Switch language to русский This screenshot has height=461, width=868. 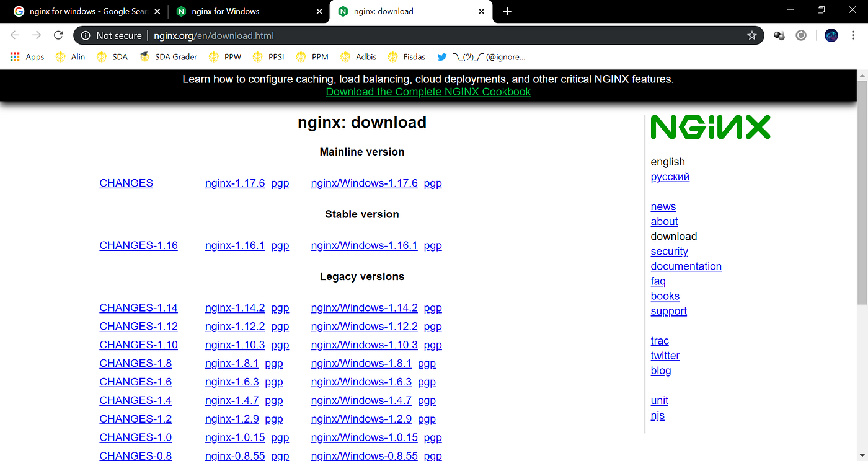tap(670, 177)
